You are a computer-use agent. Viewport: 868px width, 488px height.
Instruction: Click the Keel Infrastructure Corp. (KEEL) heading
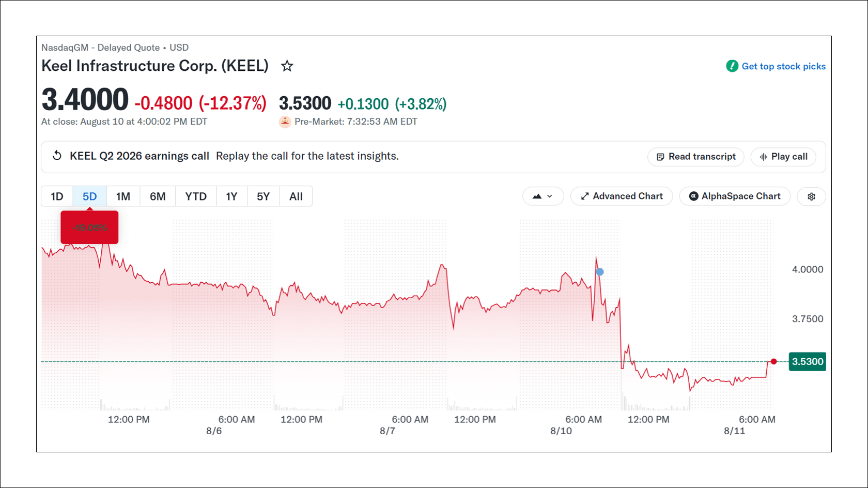coord(155,66)
